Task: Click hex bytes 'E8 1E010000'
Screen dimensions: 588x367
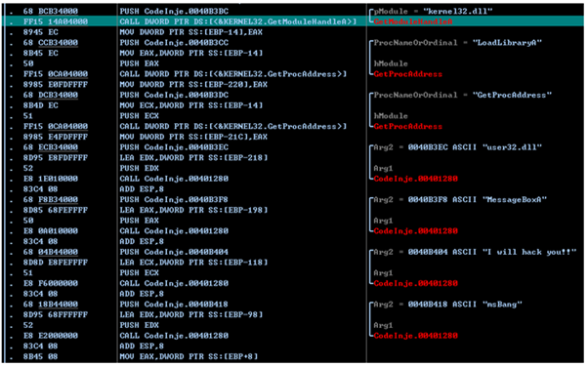Action: [x=51, y=179]
